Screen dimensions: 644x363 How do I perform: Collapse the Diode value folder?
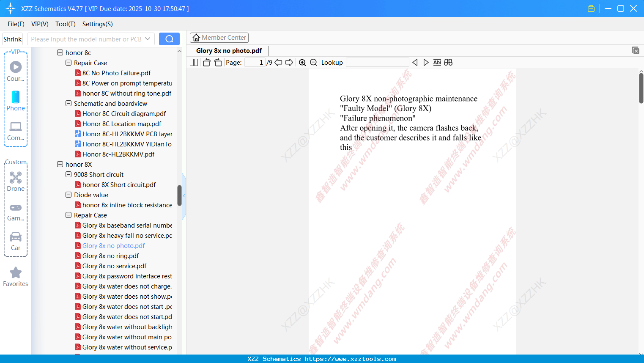tap(69, 195)
